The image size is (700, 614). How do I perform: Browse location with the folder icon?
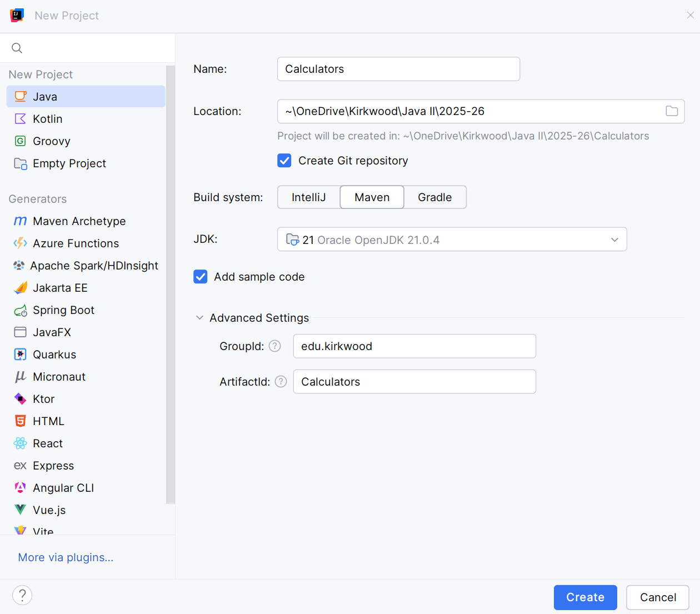coord(672,111)
